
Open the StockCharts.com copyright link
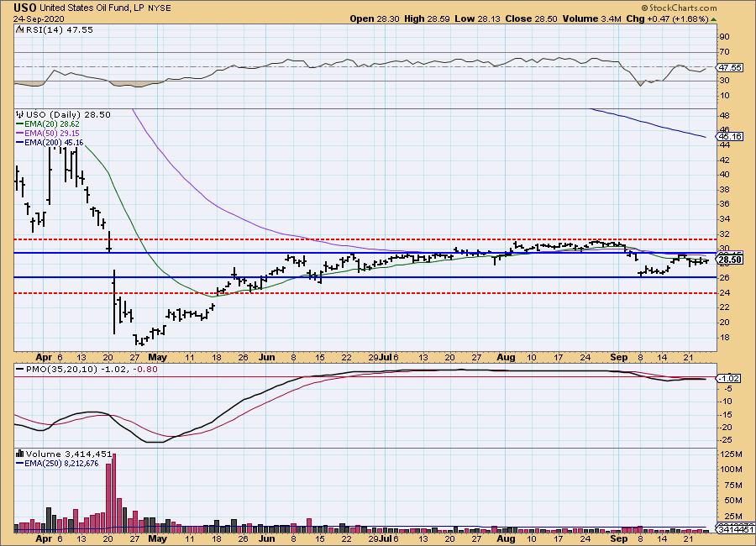point(679,8)
